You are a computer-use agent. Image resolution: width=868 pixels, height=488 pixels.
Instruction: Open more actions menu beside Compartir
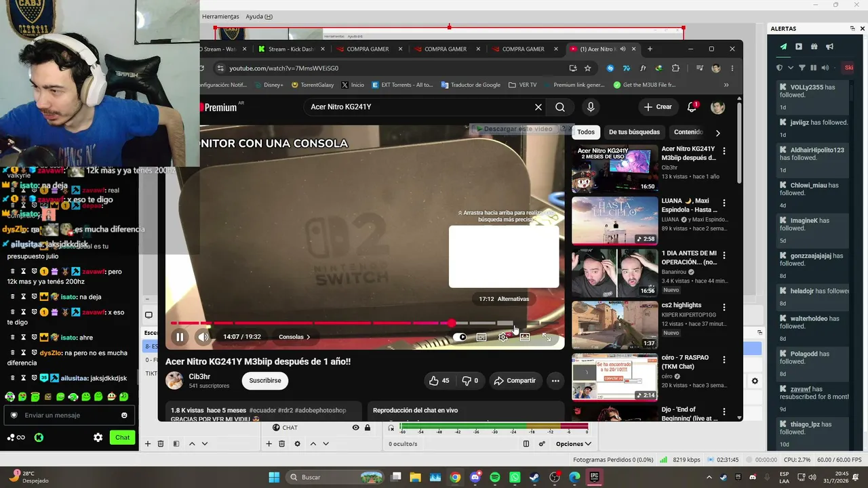(x=555, y=381)
